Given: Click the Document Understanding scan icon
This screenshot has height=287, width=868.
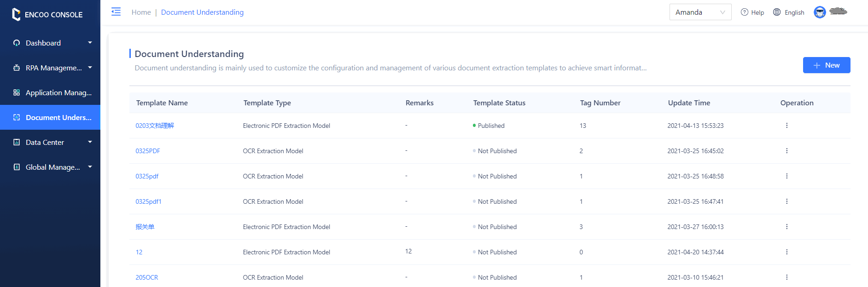Looking at the screenshot, I should pos(17,117).
